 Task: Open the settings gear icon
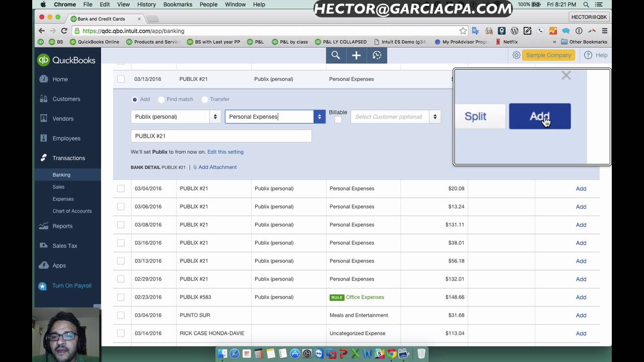[x=516, y=55]
